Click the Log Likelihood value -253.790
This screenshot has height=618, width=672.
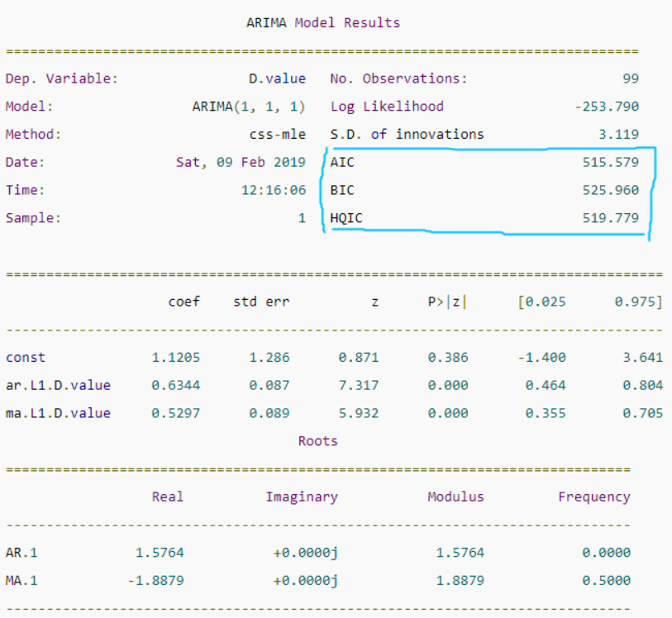606,107
